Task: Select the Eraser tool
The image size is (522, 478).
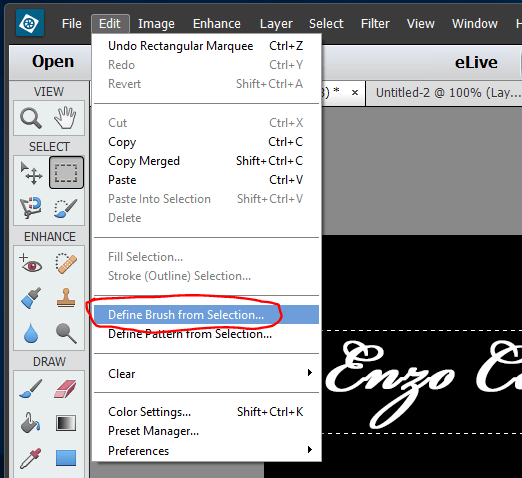Action: click(x=65, y=389)
